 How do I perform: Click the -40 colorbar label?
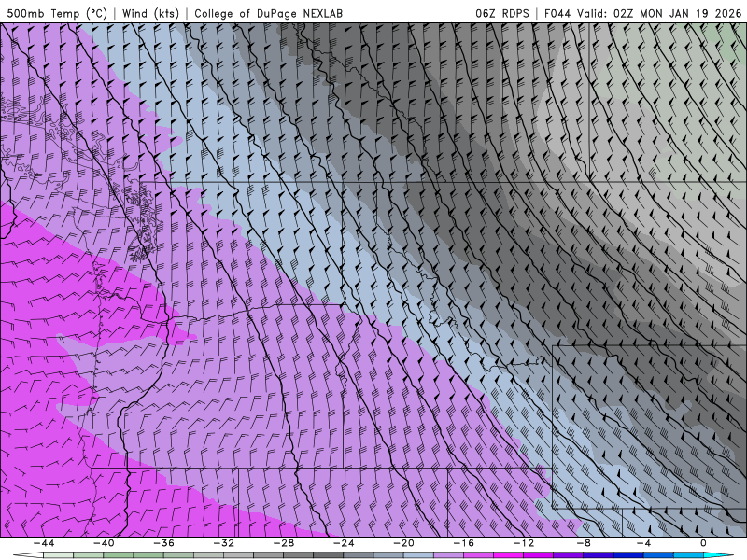coord(104,543)
